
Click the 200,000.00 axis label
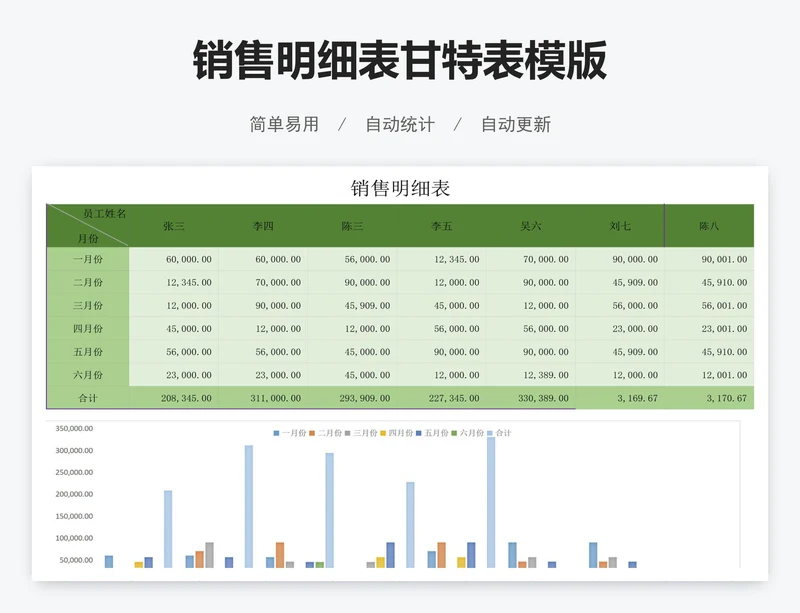tap(74, 494)
